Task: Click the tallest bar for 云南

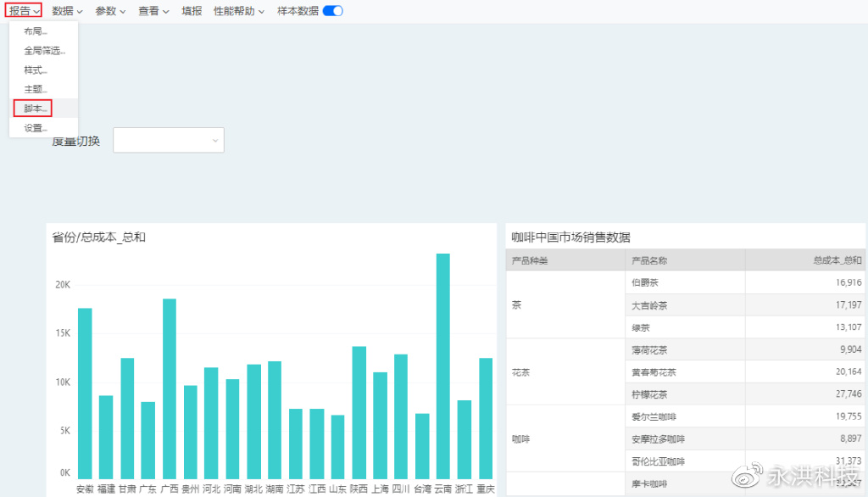Action: pos(442,365)
